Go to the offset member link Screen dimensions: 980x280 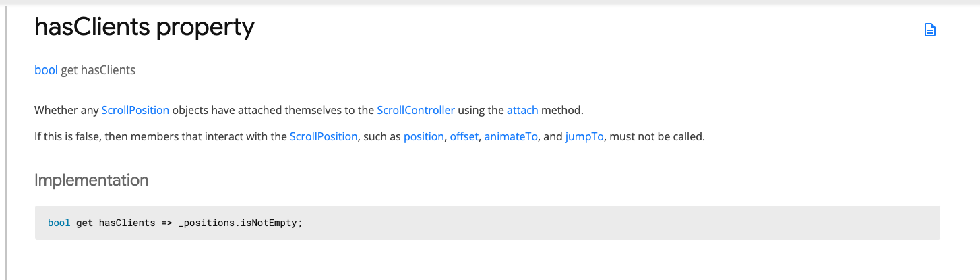coord(464,137)
